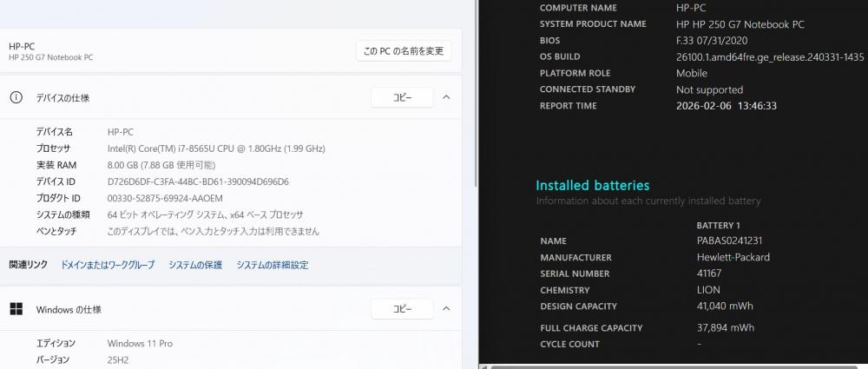Open システムの詳細設定 link

273,265
